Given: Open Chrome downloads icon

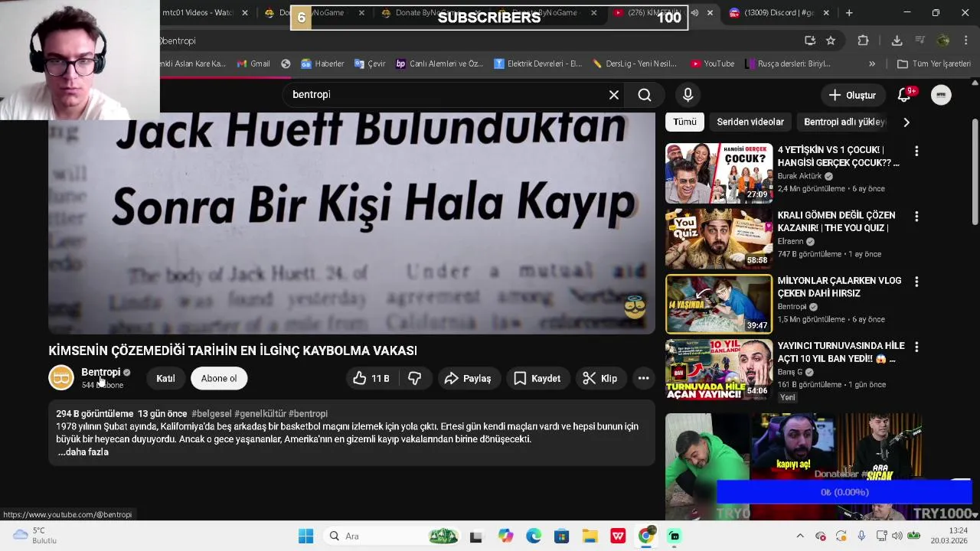Looking at the screenshot, I should coord(897,41).
